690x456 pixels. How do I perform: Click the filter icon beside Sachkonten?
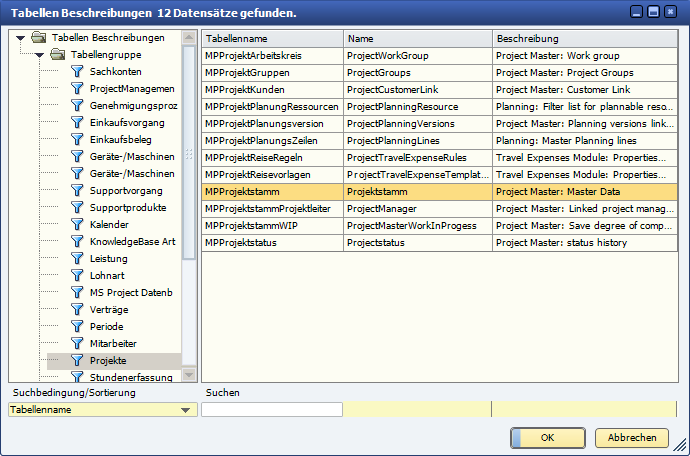[77, 72]
